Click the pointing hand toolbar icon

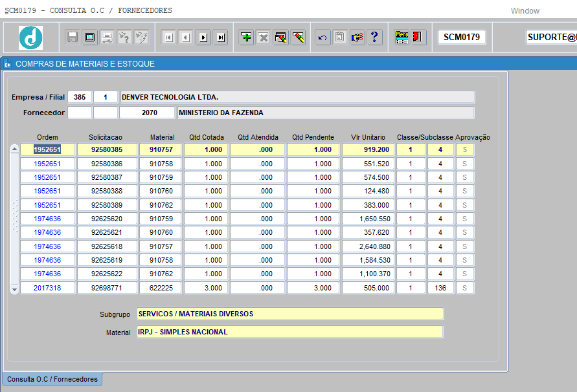tap(357, 38)
